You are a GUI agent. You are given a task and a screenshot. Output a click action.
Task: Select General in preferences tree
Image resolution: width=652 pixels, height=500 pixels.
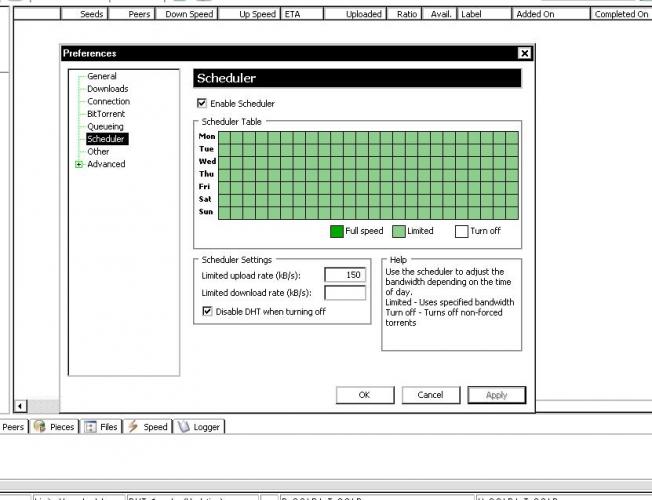point(101,76)
